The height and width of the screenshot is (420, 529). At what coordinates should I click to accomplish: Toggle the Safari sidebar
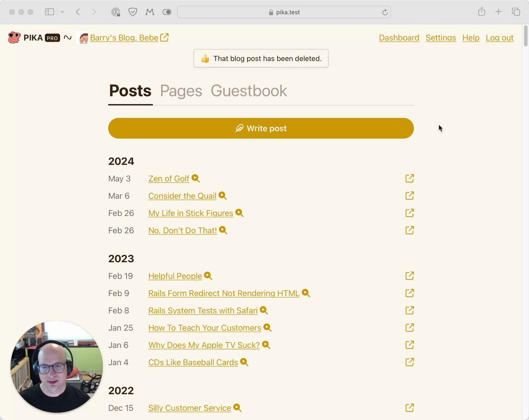coord(50,12)
